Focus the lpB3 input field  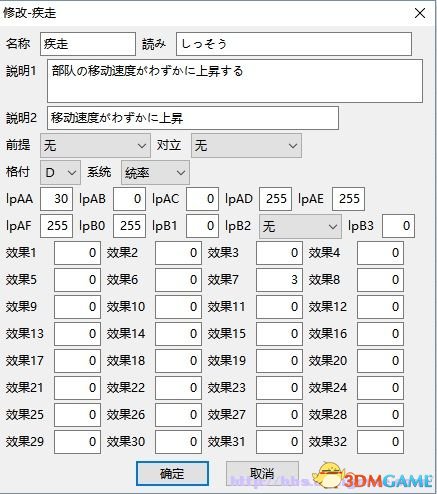(398, 226)
